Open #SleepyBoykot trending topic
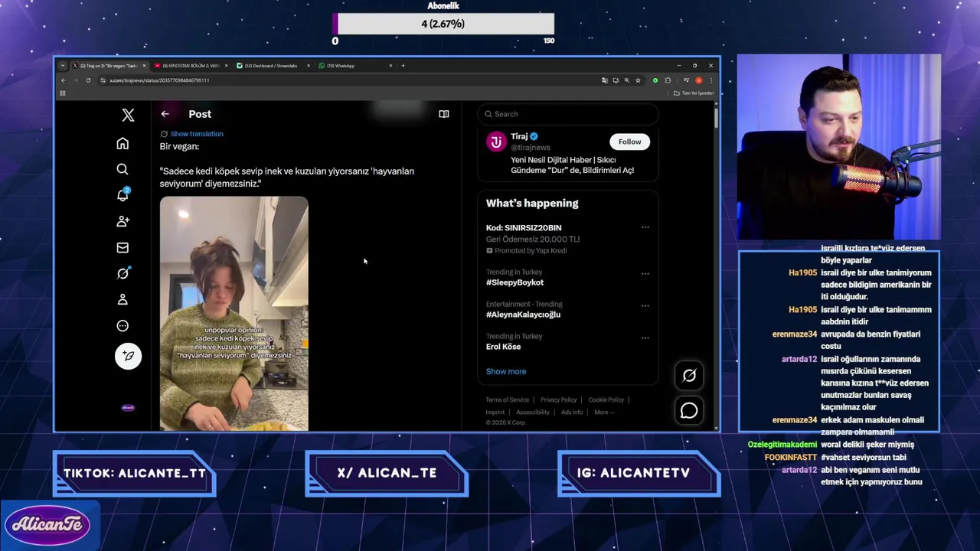980x551 pixels. click(514, 282)
